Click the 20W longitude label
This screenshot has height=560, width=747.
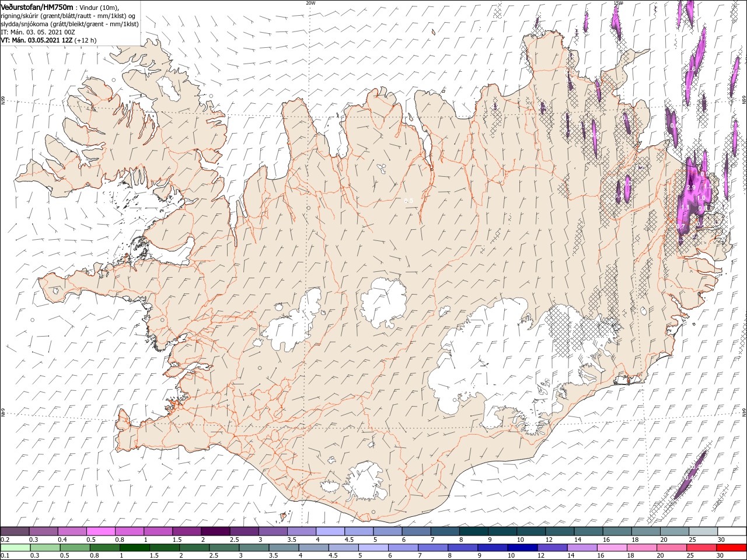pos(310,2)
